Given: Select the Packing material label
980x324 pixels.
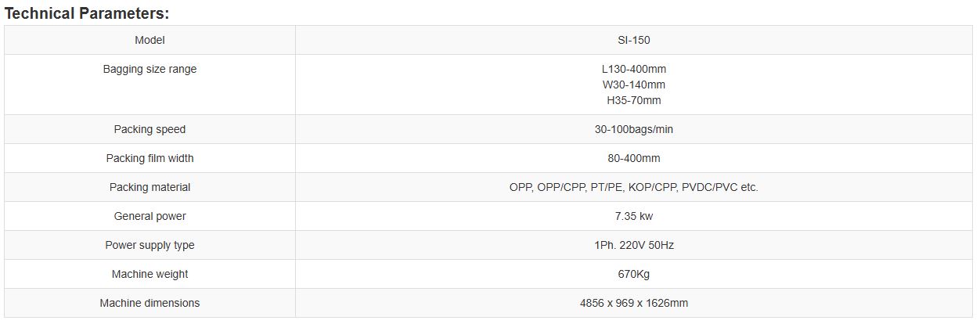Looking at the screenshot, I should tap(150, 187).
